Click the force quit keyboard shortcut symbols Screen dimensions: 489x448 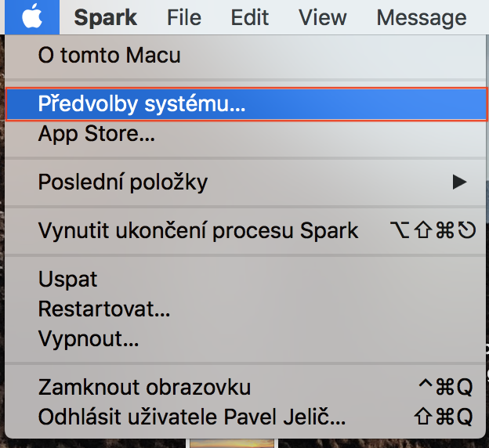pos(433,231)
